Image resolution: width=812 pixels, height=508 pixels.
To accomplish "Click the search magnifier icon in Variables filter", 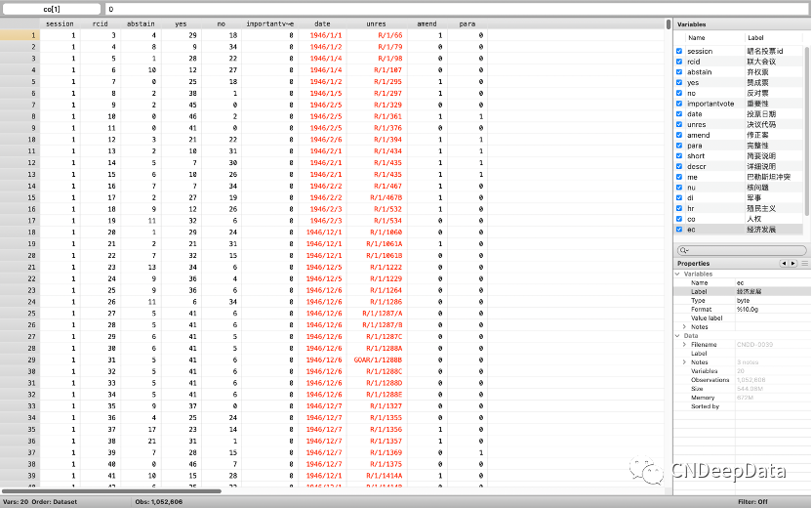I will click(x=683, y=250).
